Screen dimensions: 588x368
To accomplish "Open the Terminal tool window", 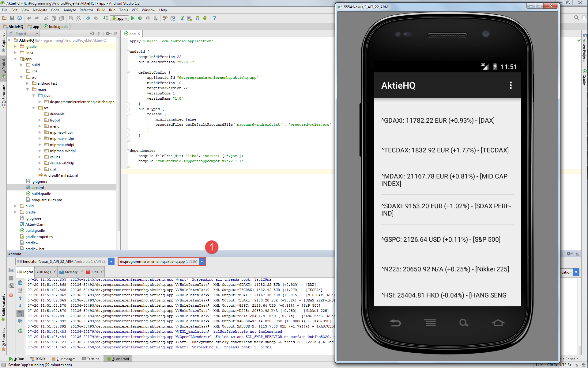I will (91, 359).
